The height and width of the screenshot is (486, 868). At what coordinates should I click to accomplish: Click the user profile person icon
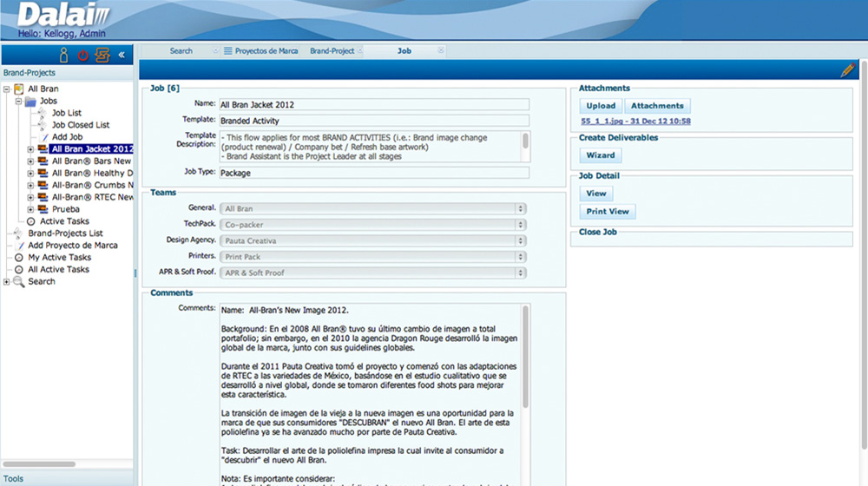63,55
